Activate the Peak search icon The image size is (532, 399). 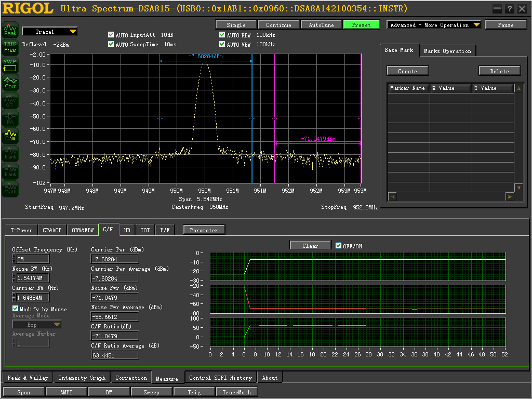coord(10,30)
